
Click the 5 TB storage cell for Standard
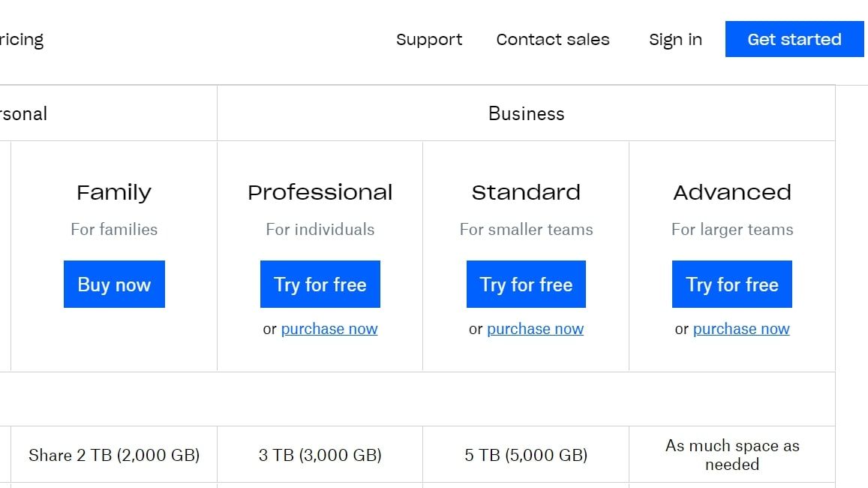525,454
